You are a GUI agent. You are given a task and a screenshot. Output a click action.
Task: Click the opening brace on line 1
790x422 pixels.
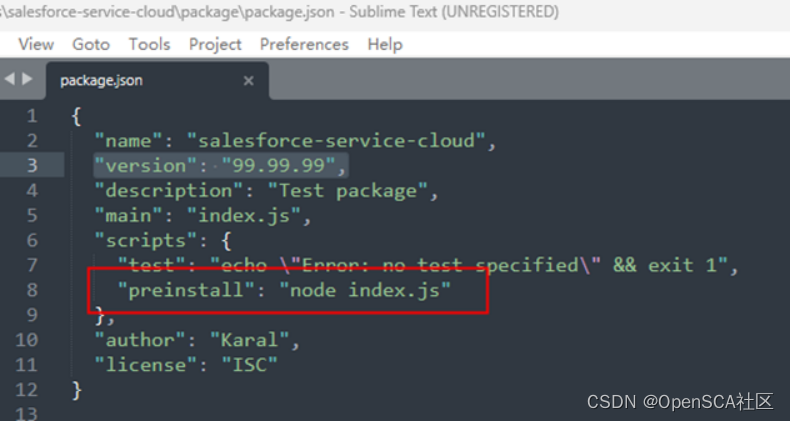tap(76, 116)
